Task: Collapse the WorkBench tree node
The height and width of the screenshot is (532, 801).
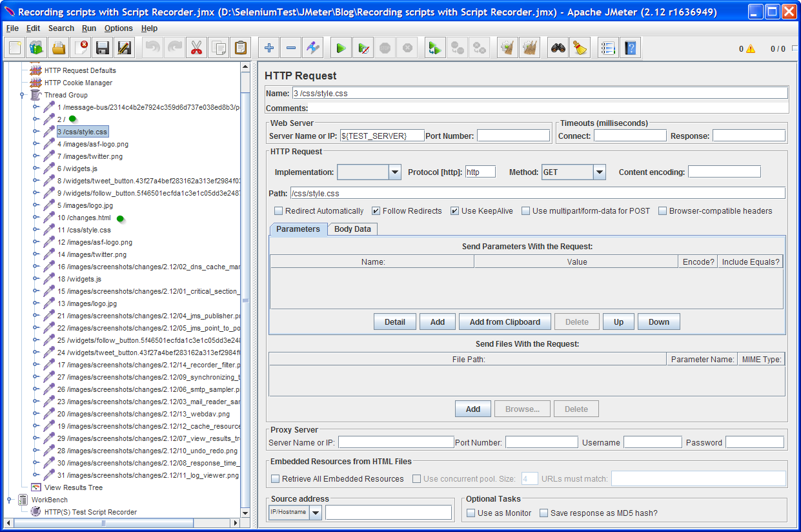Action: [10, 500]
